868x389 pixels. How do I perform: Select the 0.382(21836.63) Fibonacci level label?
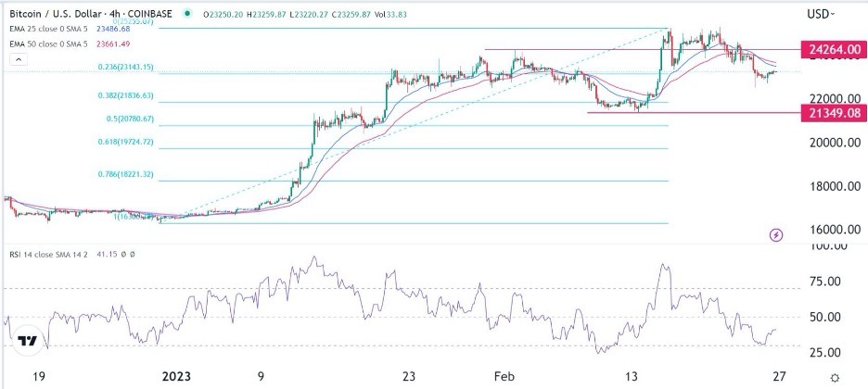125,95
